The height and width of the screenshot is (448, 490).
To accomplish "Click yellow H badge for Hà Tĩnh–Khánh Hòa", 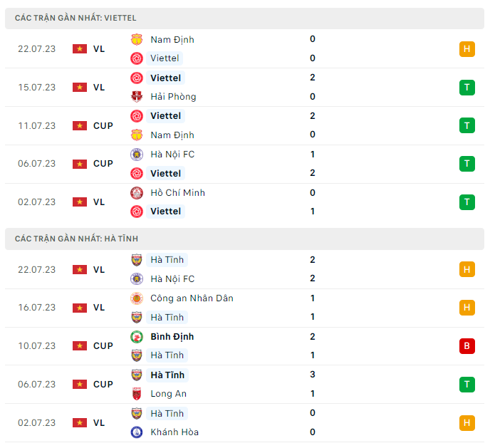I will [467, 423].
